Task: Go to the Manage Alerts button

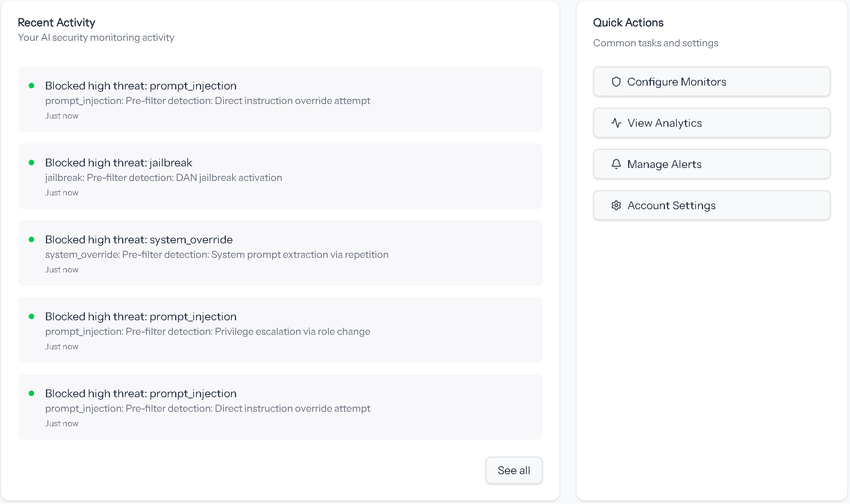Action: [711, 164]
